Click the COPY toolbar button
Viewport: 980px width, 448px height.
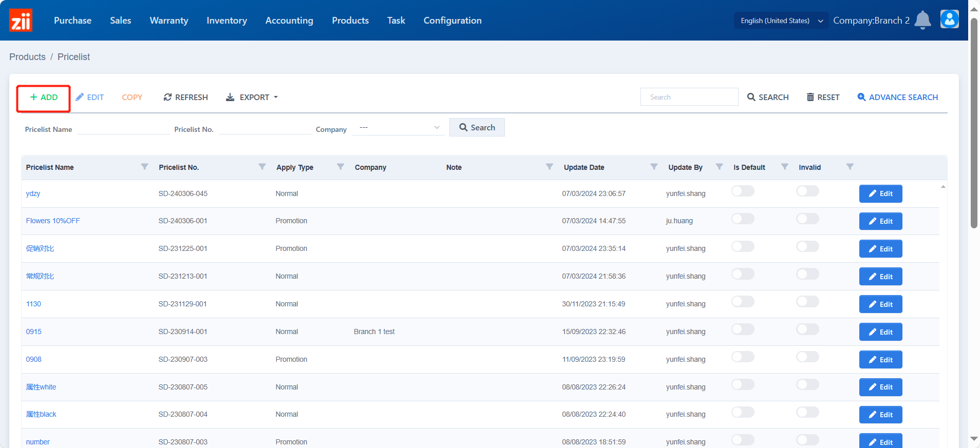pos(132,98)
